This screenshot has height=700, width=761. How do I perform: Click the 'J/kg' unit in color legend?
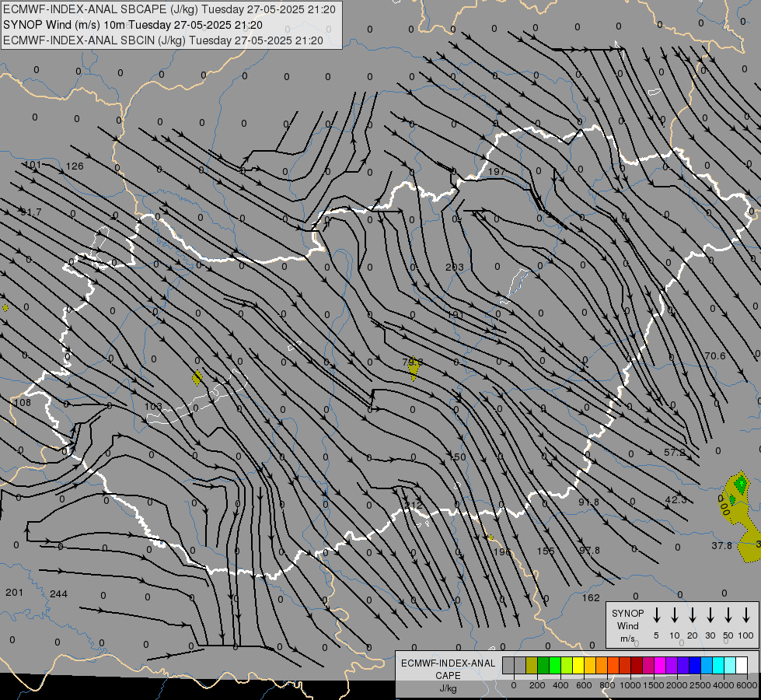(448, 688)
